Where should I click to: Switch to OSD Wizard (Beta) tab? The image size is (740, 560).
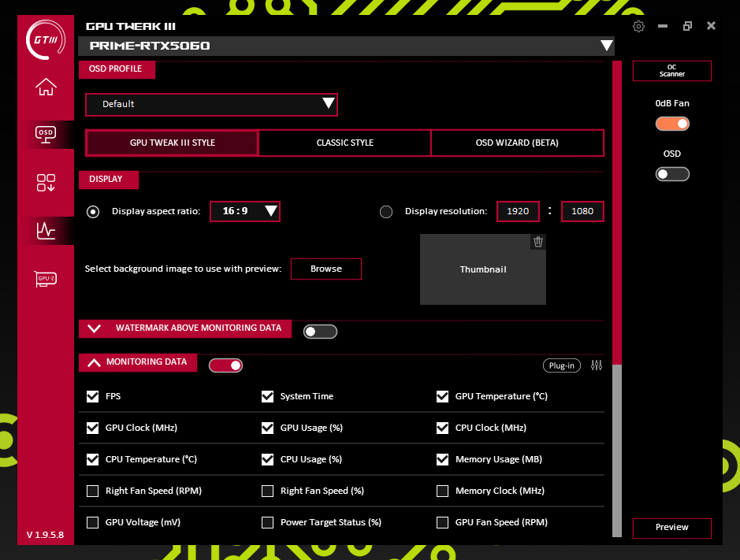(517, 143)
